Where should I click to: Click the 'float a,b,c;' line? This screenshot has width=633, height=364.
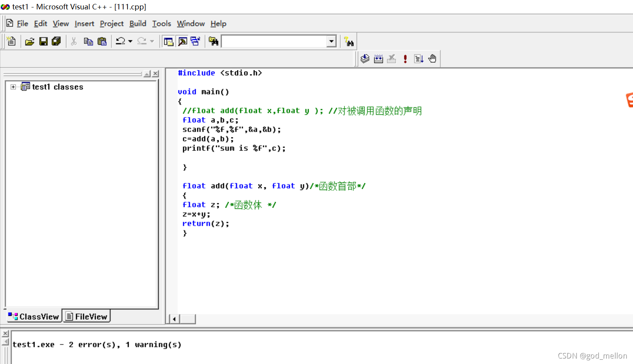210,120
